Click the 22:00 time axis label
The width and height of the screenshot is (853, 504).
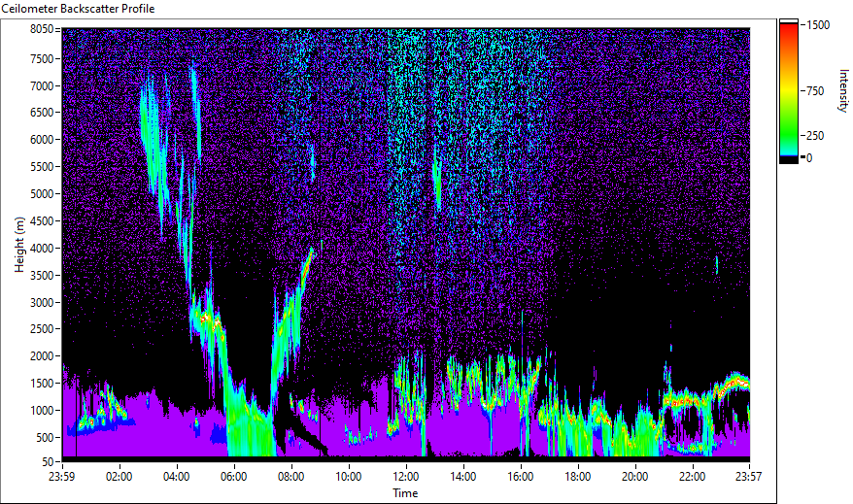point(693,477)
